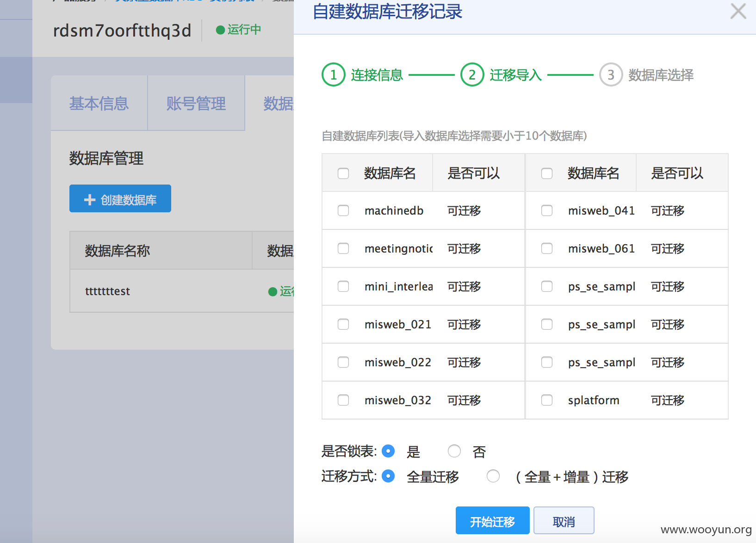Close the migration record dialog

738,11
